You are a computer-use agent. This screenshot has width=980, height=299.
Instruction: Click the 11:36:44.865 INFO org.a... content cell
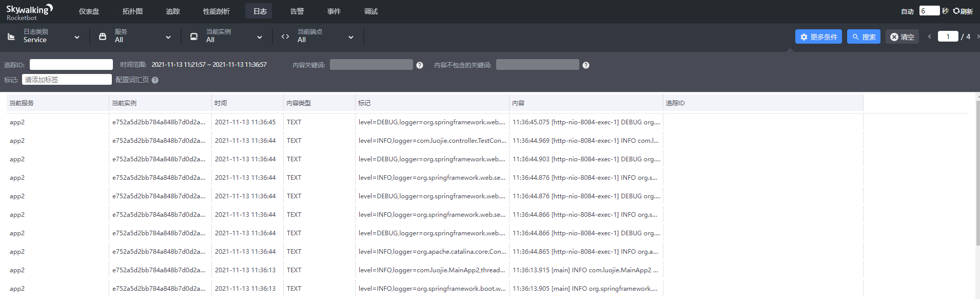click(x=586, y=252)
